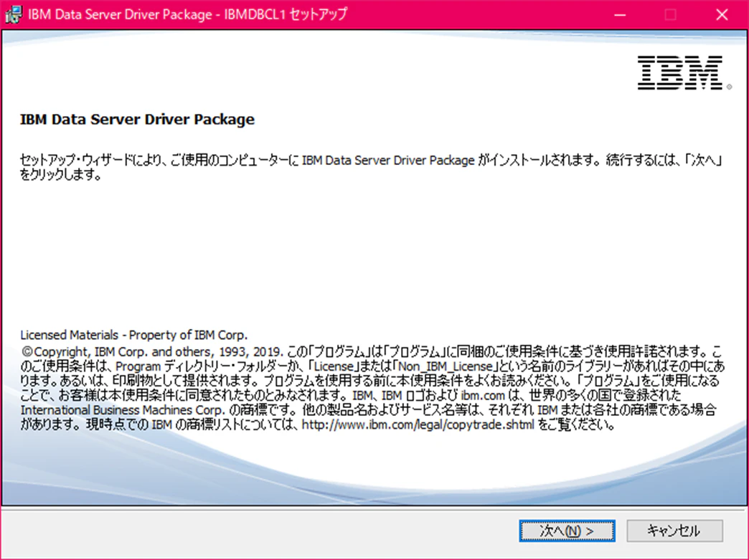Click the Licensed Materials - Property of IBM Corp. text

coord(133,335)
